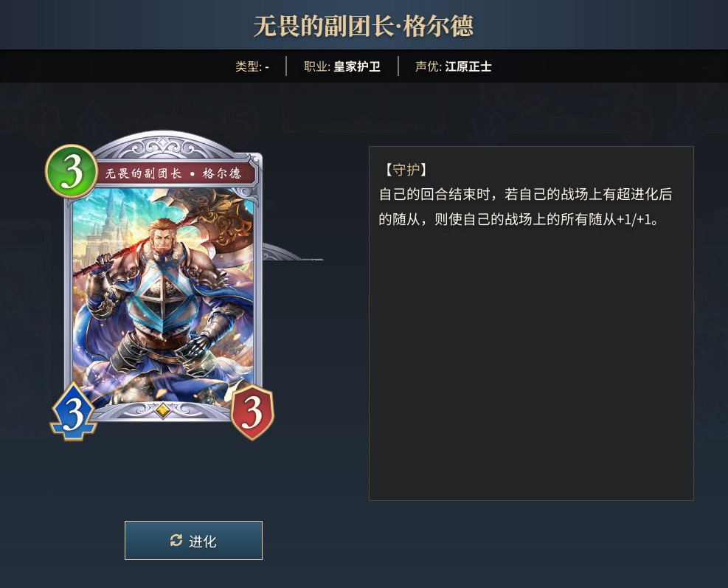This screenshot has width=728, height=588.
Task: Click the 职业 label
Action: click(x=316, y=66)
